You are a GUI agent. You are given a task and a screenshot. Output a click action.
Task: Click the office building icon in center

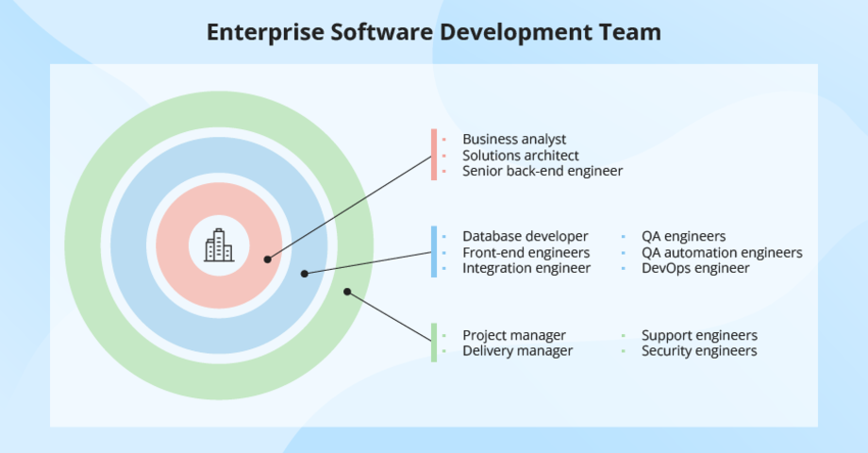point(219,245)
